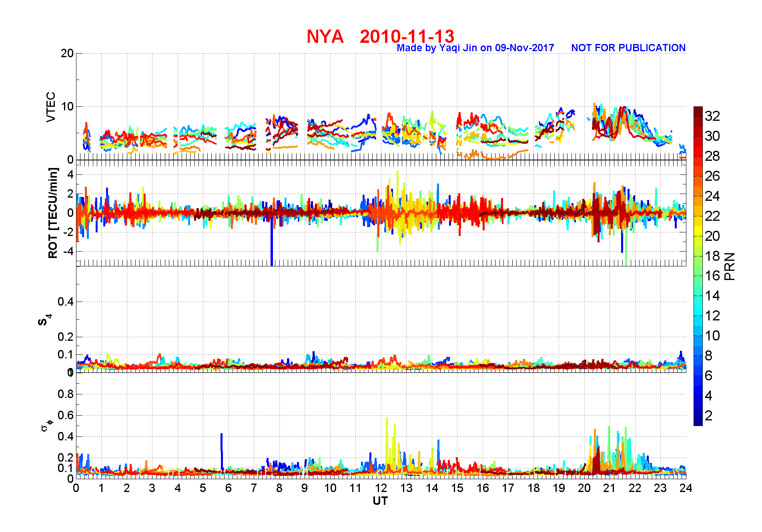This screenshot has height=532, width=762.
Task: Click VTEC axis tick label 20
Action: pyautogui.click(x=67, y=53)
